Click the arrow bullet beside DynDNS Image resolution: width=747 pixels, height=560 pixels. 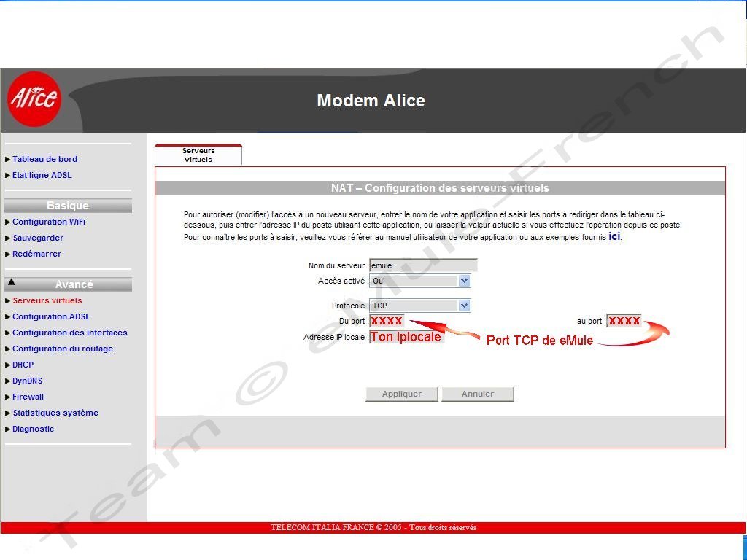tap(7, 381)
